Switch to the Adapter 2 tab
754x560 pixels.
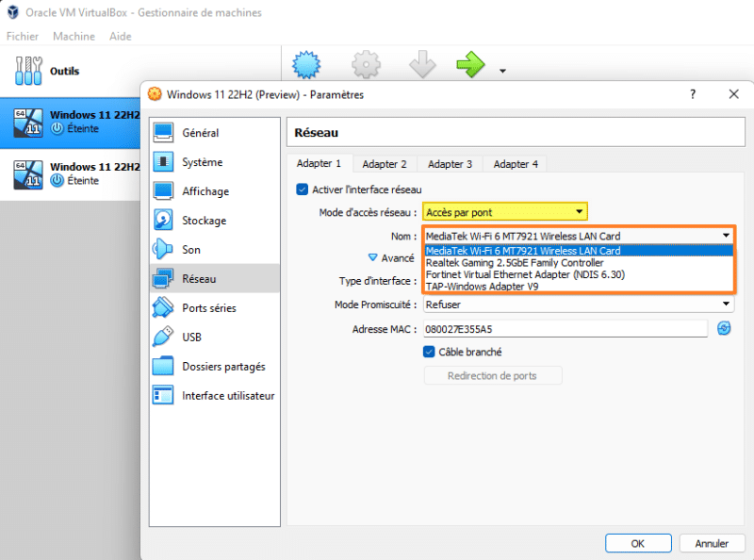[385, 164]
